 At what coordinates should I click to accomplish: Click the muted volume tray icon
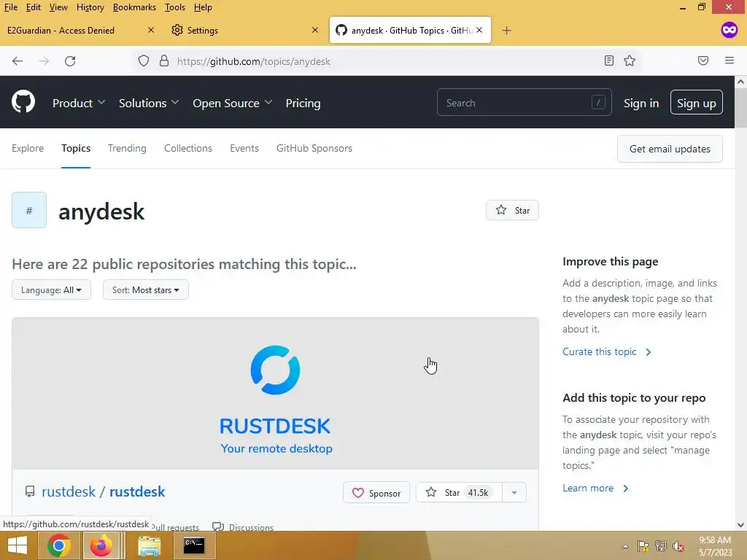(678, 545)
